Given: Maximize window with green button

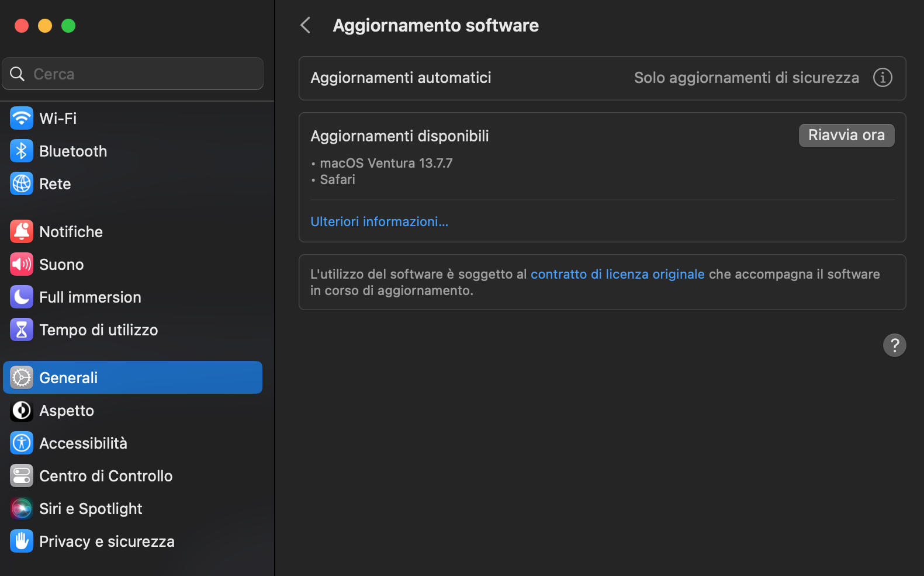Looking at the screenshot, I should 68,26.
